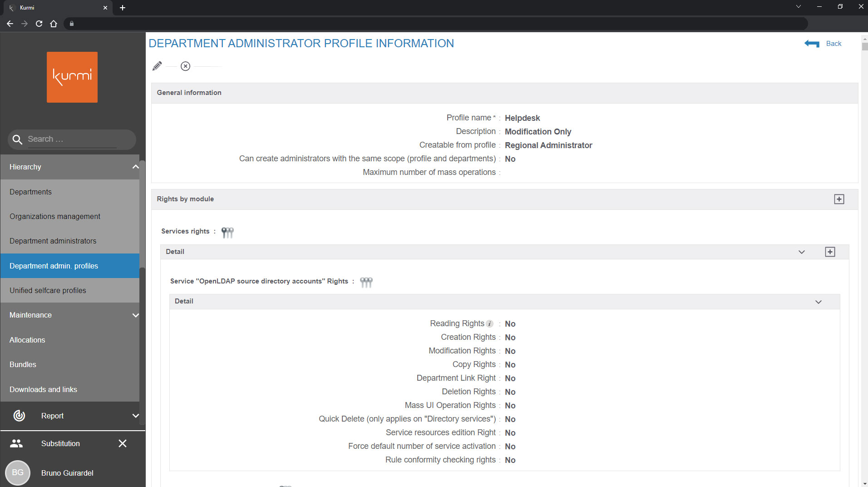This screenshot has height=487, width=868.
Task: Reload the page with the refresh icon
Action: tap(39, 24)
